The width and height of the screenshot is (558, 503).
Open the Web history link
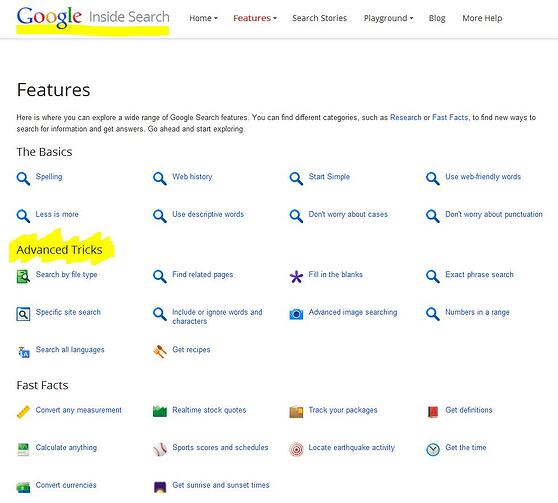[x=192, y=177]
